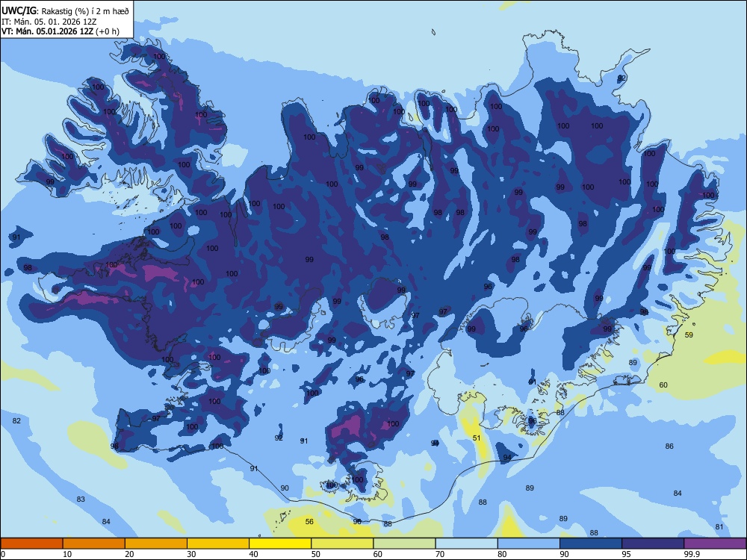Click the legend tick label 70
This screenshot has width=747, height=560.
pyautogui.click(x=440, y=554)
